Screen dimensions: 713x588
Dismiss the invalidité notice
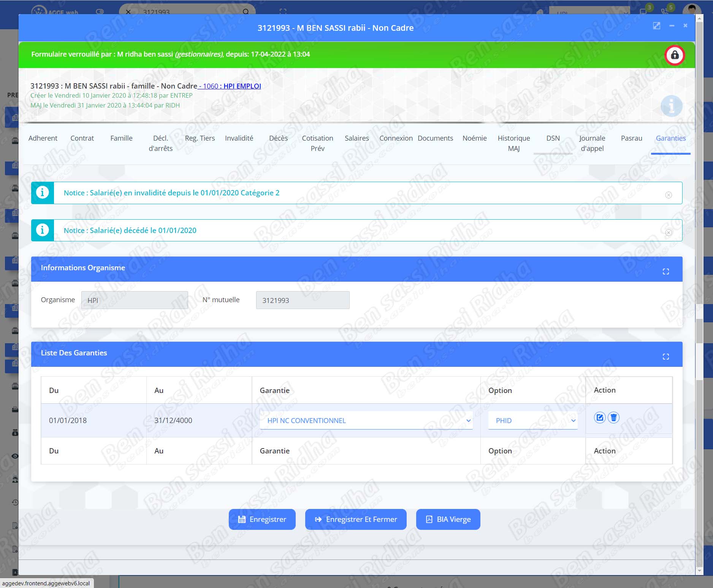(669, 195)
